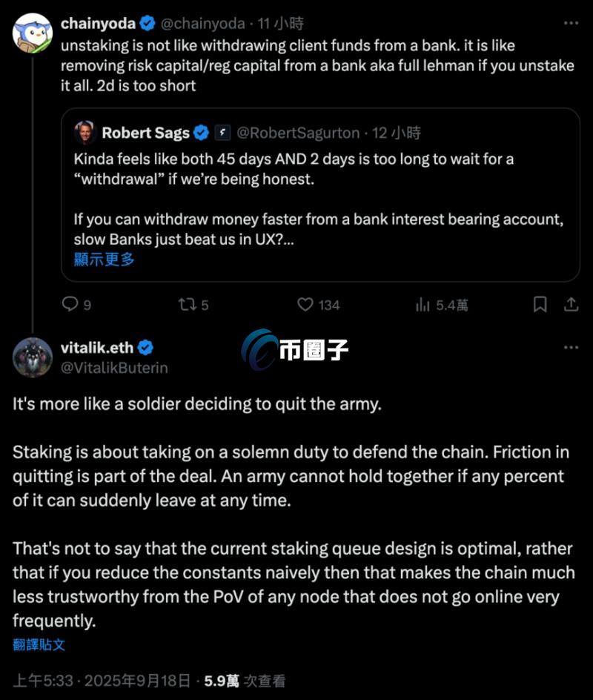Click the reply icon under chainyoda's post
593x700 pixels.
[70, 304]
